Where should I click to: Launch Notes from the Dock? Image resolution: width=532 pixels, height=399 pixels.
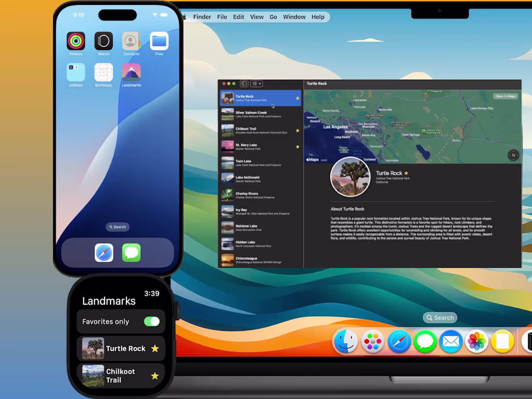[x=502, y=341]
